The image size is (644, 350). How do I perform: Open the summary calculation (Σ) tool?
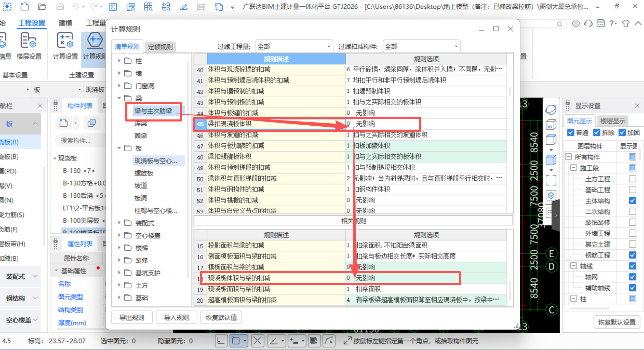pyautogui.click(x=113, y=7)
